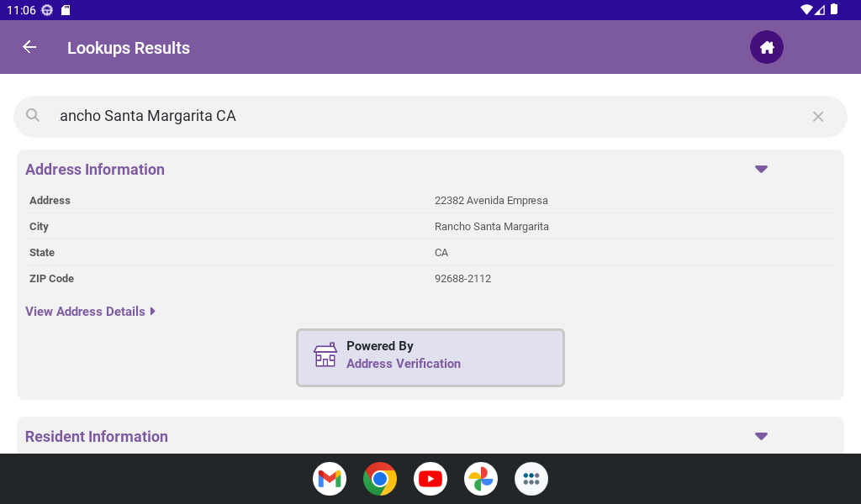The width and height of the screenshot is (861, 504).
Task: Open Gmail from the dock
Action: [x=330, y=479]
